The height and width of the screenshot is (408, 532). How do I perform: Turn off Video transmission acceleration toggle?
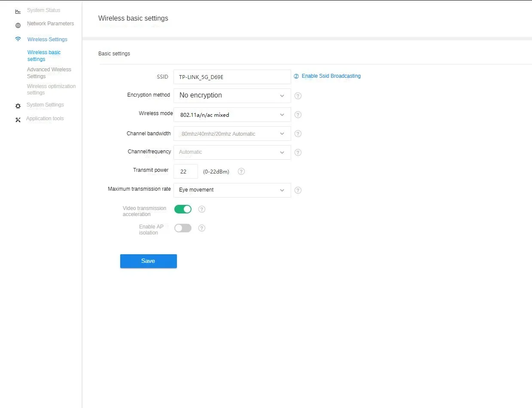click(x=182, y=209)
